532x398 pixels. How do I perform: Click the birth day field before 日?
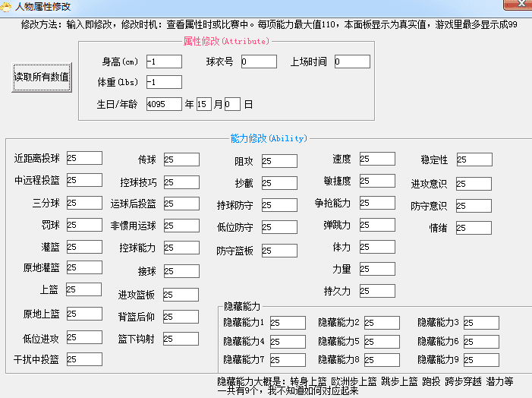tap(232, 103)
